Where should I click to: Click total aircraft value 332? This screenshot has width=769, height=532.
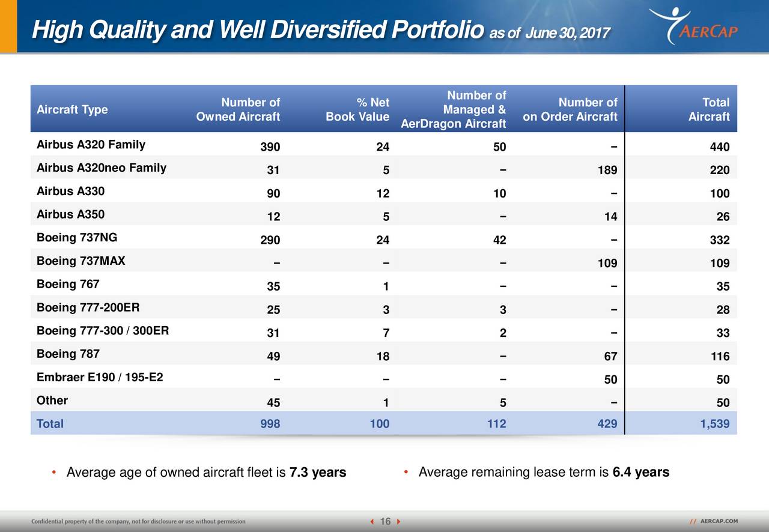[719, 240]
